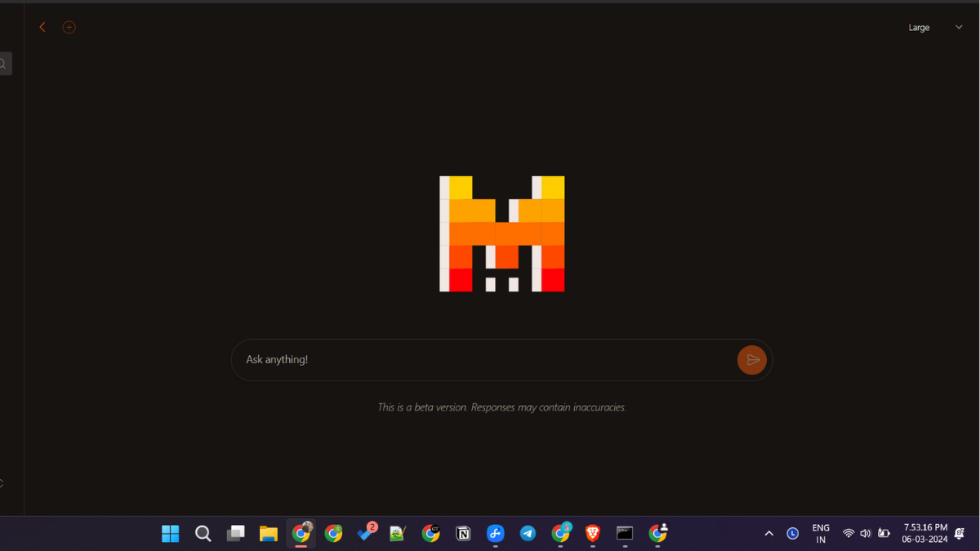Image resolution: width=980 pixels, height=551 pixels.
Task: Open the Large model selector dropdown
Action: pyautogui.click(x=920, y=28)
